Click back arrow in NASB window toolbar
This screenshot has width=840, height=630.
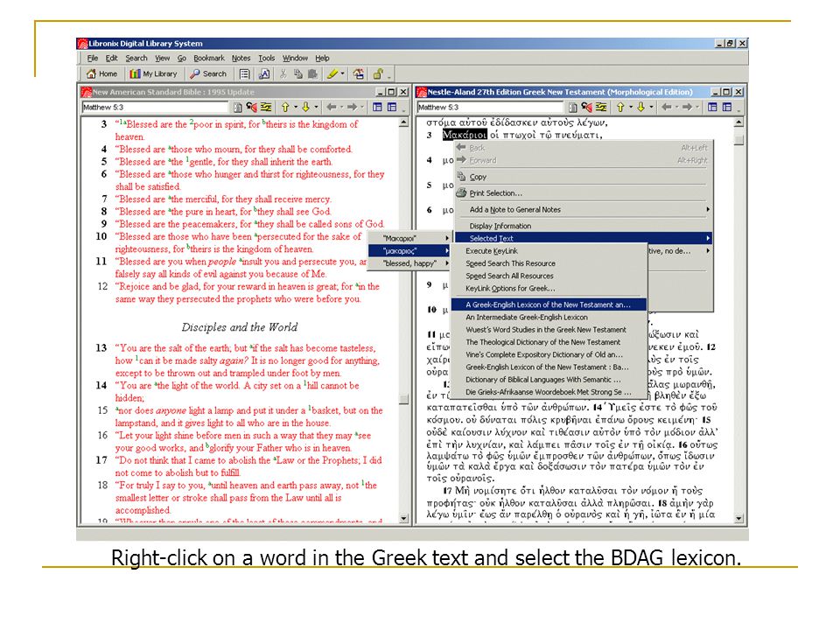click(332, 107)
